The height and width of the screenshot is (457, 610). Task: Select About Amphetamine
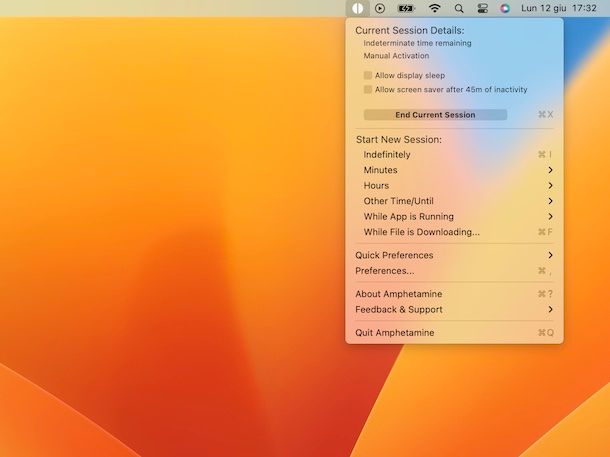(454, 294)
